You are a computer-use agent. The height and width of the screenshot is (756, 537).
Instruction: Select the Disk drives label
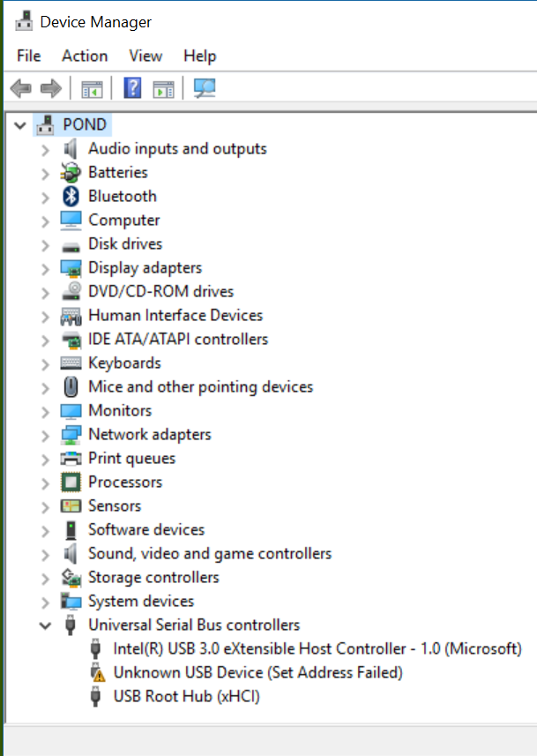click(x=125, y=243)
